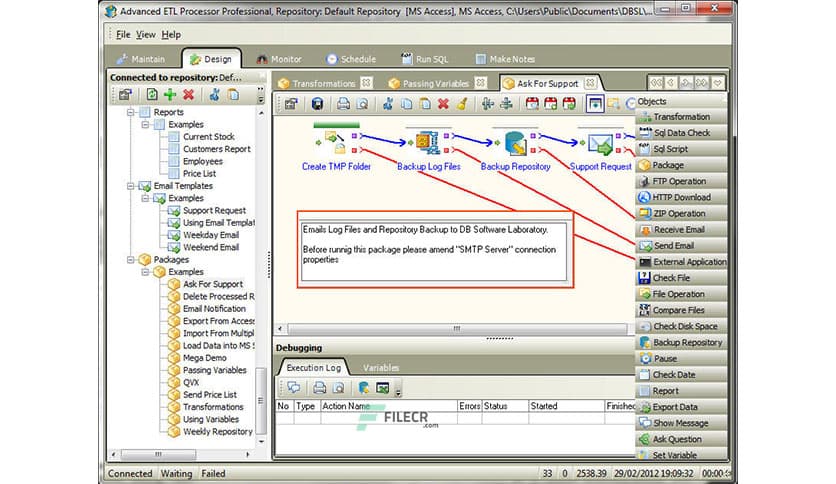This screenshot has height=484, width=836.
Task: Click the Action Name column header
Action: pyautogui.click(x=389, y=406)
